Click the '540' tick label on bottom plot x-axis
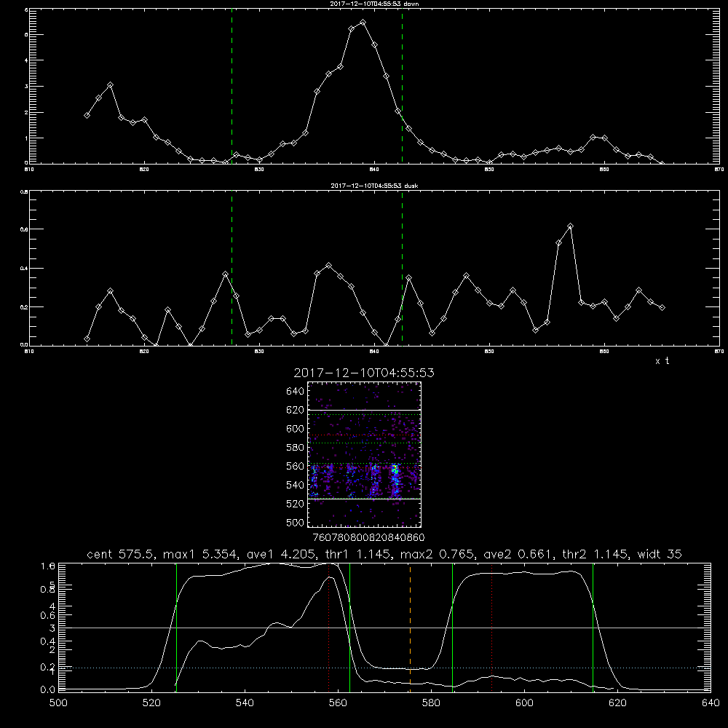The width and height of the screenshot is (728, 728). 245,703
